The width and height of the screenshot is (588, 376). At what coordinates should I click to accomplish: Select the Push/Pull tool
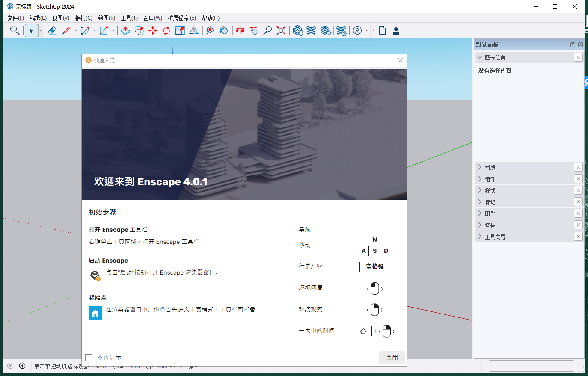click(x=125, y=30)
